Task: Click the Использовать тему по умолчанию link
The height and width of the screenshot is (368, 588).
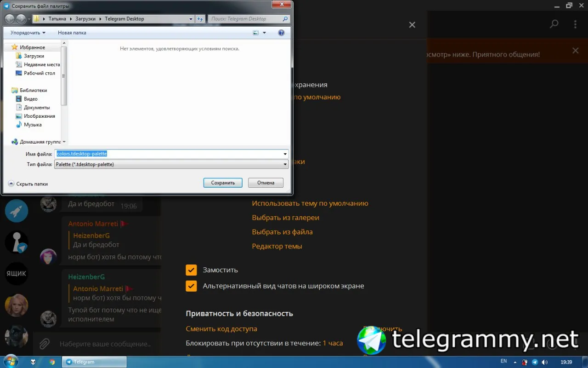Action: 310,203
